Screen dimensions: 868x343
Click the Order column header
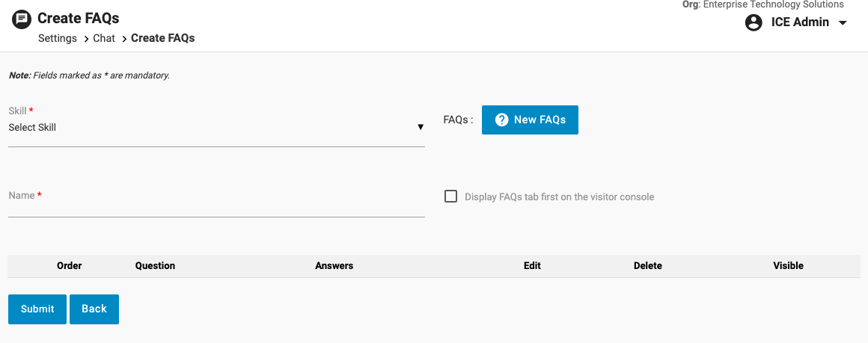[70, 266]
